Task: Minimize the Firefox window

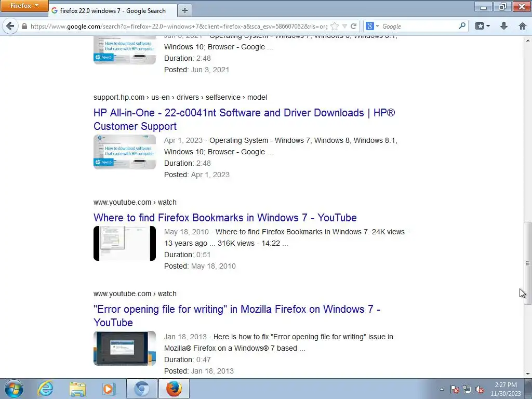Action: click(484, 7)
